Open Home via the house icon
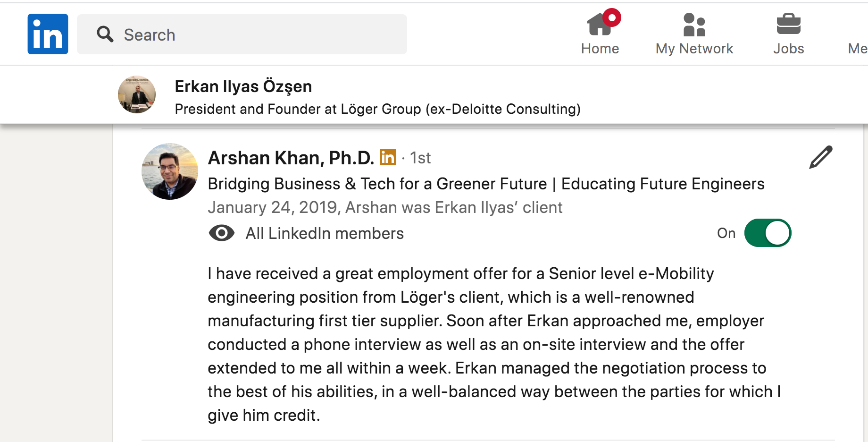 click(x=600, y=25)
